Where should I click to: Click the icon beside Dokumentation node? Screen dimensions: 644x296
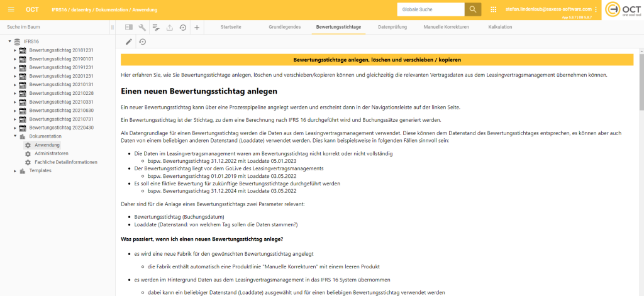[23, 136]
